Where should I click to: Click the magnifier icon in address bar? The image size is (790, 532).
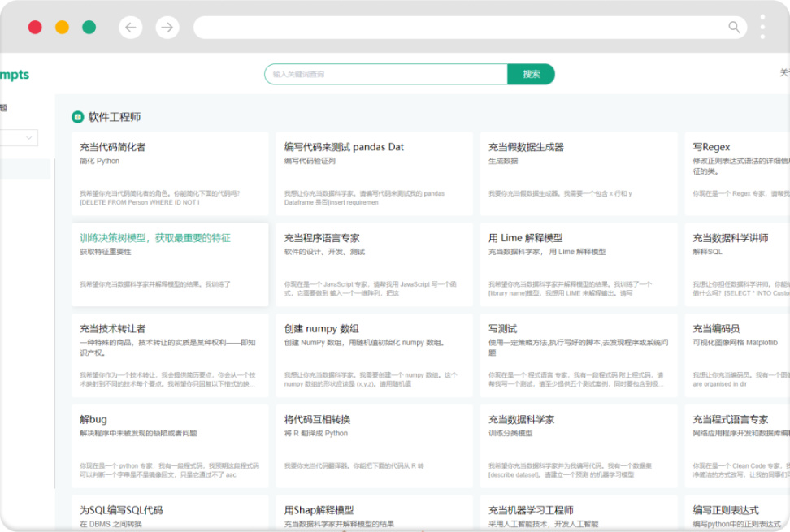pyautogui.click(x=734, y=27)
